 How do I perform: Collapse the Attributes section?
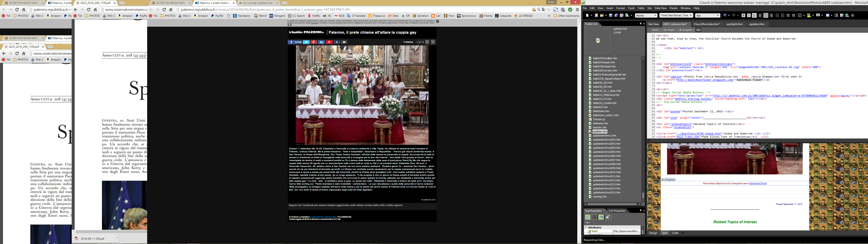click(x=586, y=228)
